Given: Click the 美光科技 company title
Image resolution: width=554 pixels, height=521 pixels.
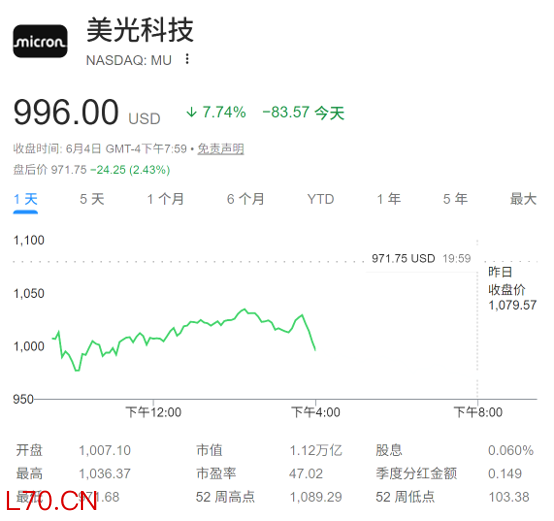Looking at the screenshot, I should coord(140,30).
